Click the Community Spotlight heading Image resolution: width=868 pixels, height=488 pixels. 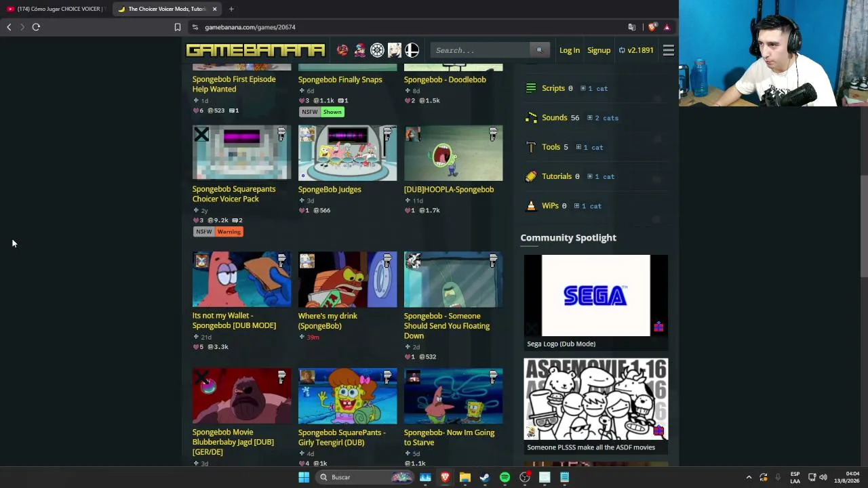coord(568,238)
